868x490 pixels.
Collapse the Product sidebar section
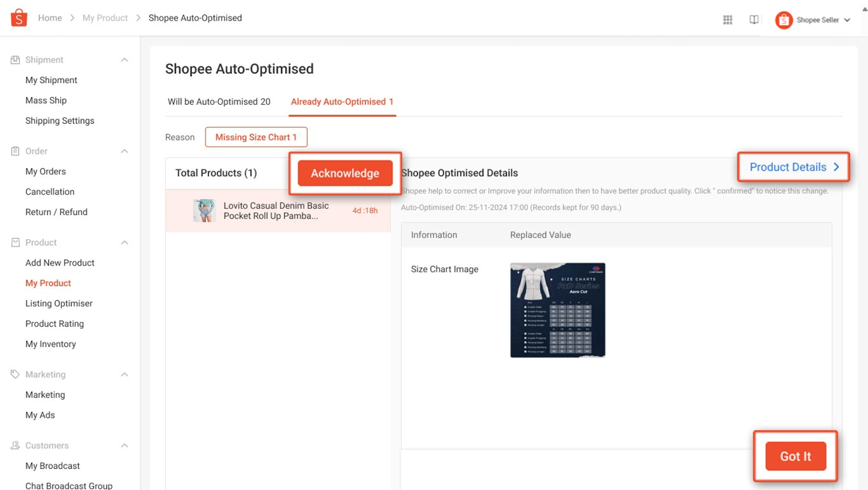[124, 243]
